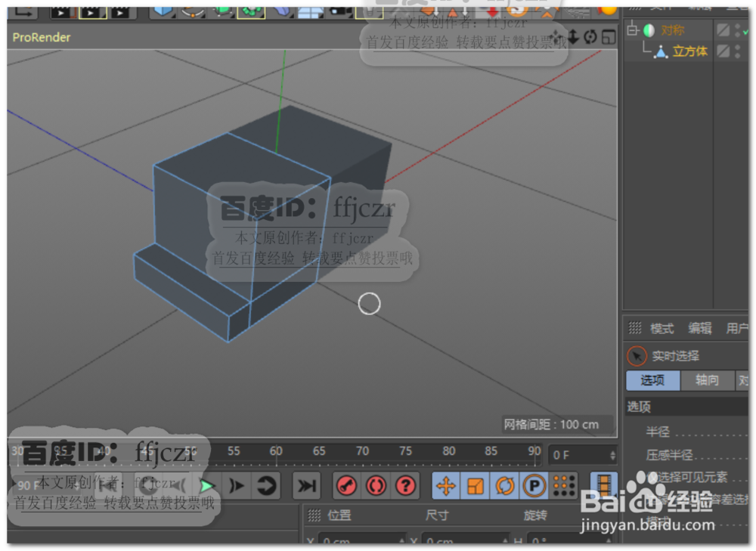The height and width of the screenshot is (551, 756).
Task: Open the 用户 menu in the attributes panel
Action: tap(737, 329)
